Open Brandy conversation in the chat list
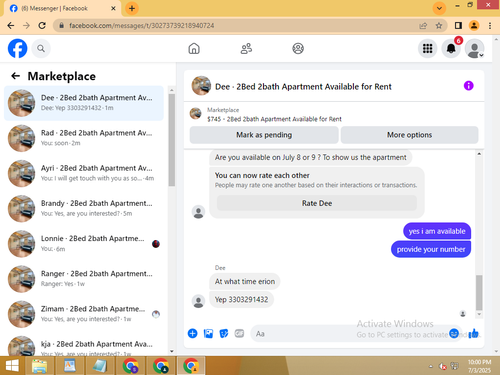 tap(84, 208)
